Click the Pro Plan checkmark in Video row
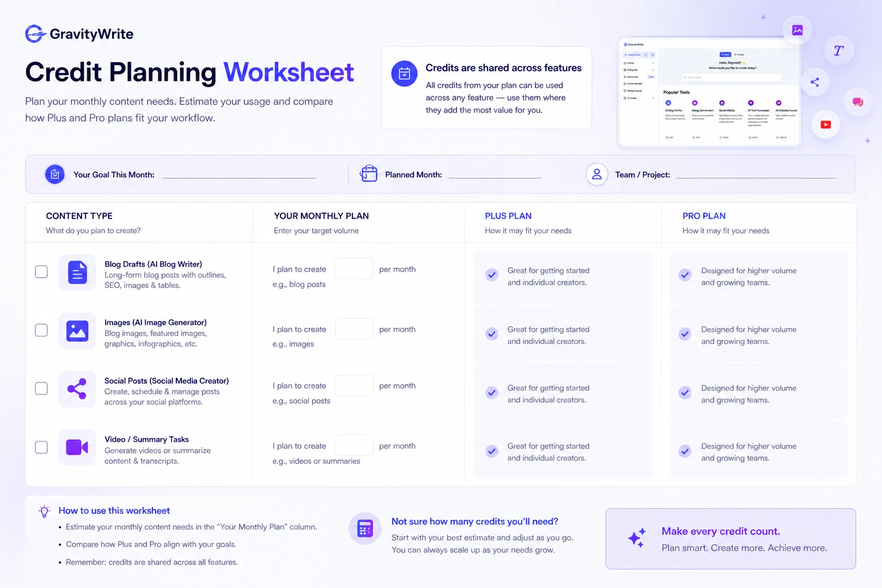 685,451
